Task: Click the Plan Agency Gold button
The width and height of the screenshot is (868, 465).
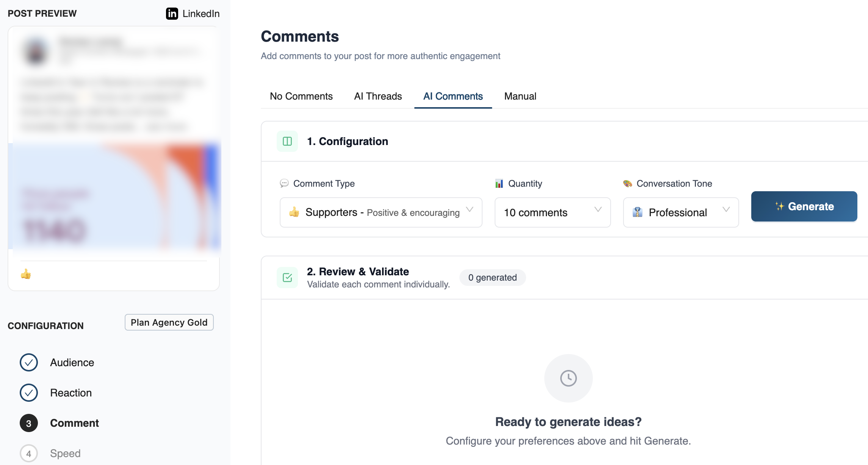Action: pos(169,322)
